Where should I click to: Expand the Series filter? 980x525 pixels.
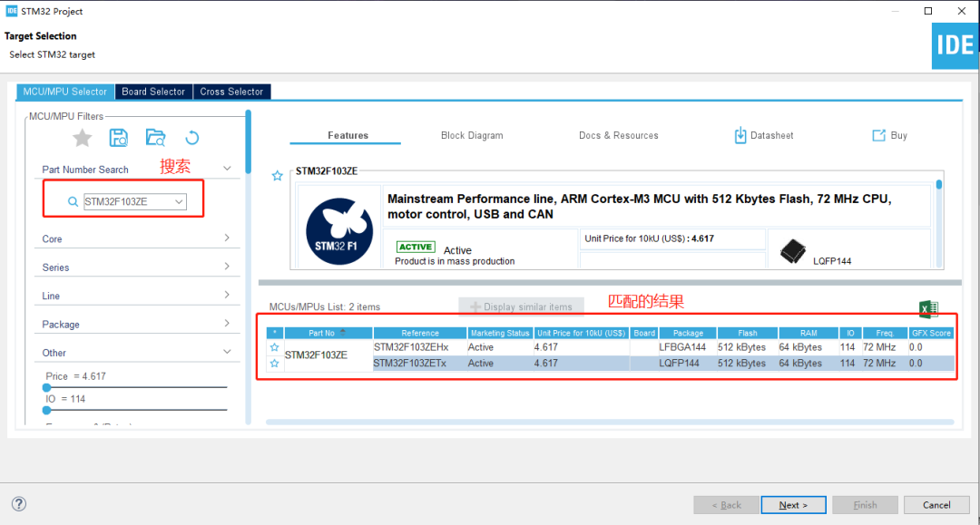227,267
